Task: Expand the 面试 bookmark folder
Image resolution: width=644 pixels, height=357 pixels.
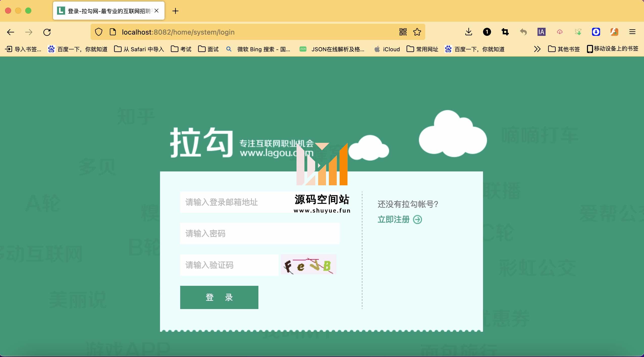Action: (208, 49)
